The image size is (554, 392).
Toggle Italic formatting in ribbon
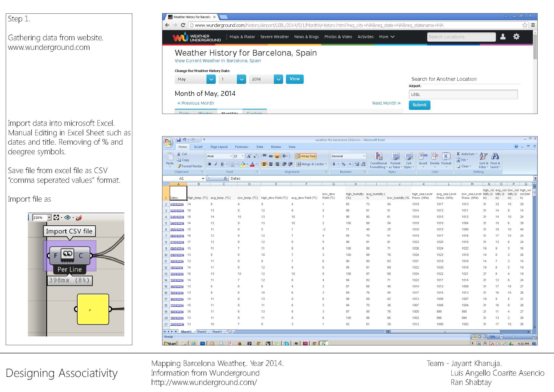(x=216, y=164)
